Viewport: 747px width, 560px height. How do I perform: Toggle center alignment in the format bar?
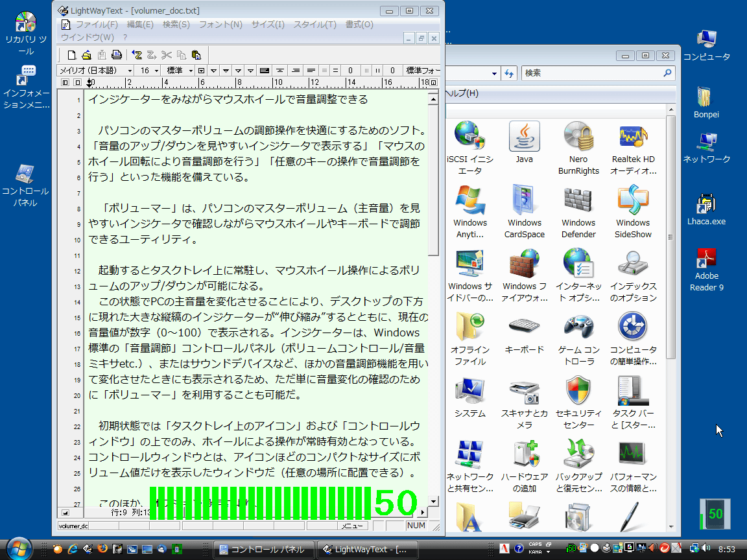click(x=279, y=71)
